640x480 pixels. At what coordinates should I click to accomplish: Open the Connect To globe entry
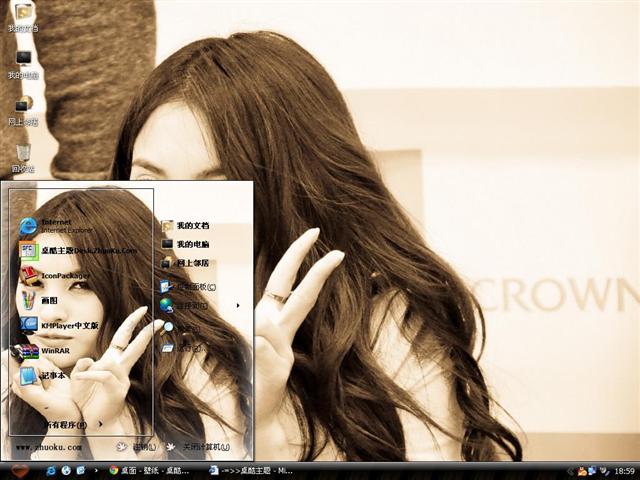(x=184, y=305)
